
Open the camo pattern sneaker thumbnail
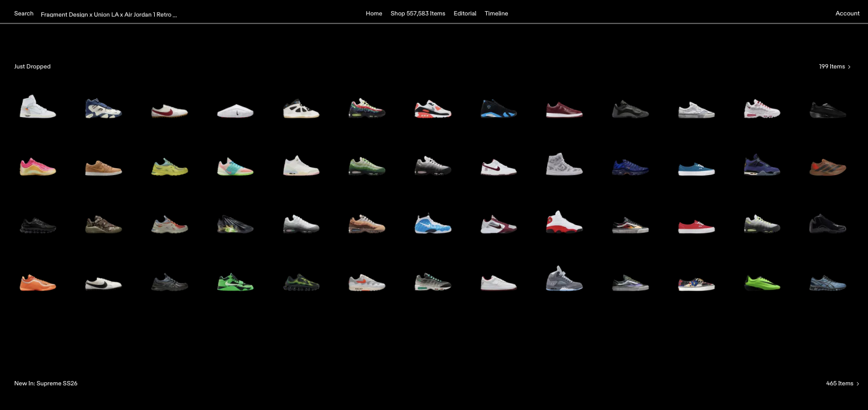pos(103,224)
